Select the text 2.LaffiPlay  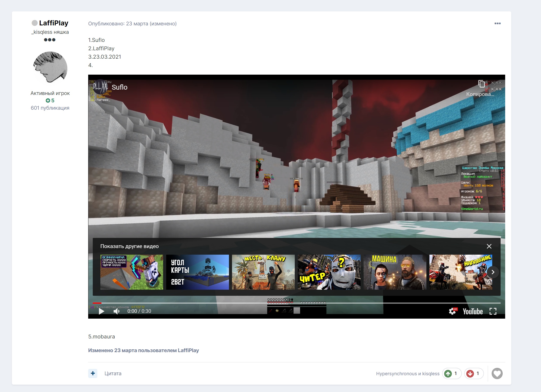101,48
